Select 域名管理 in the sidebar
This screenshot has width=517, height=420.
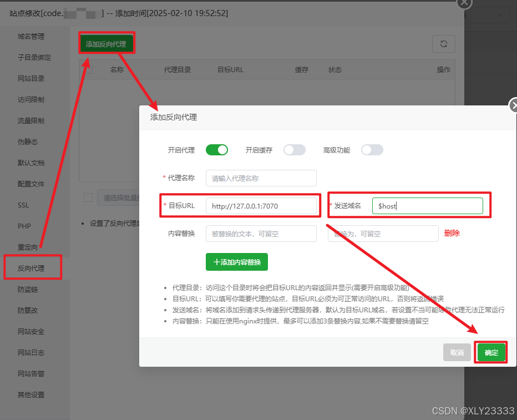click(x=32, y=36)
